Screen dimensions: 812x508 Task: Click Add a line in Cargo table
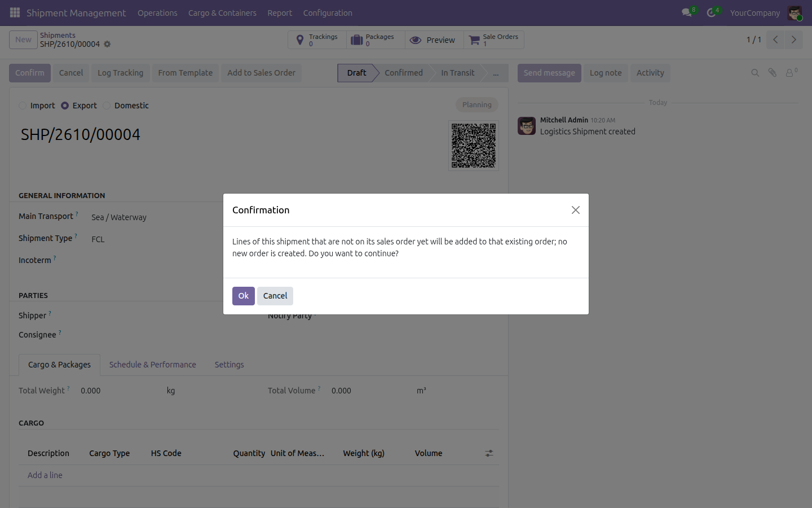[x=45, y=475]
